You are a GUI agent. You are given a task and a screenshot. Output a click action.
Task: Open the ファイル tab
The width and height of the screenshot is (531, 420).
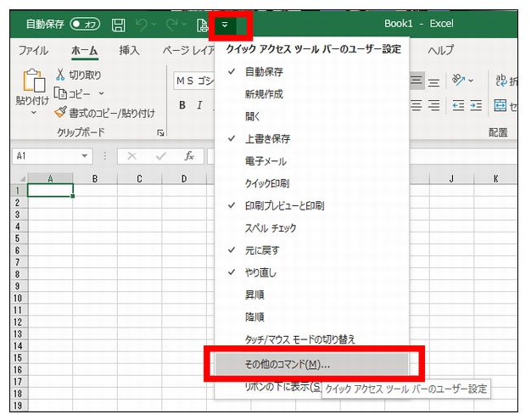click(33, 50)
